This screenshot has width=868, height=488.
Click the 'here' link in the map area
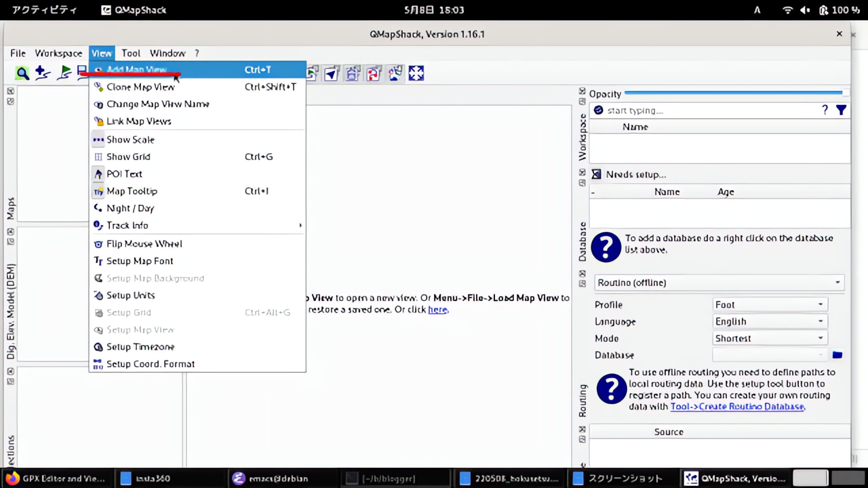click(438, 309)
